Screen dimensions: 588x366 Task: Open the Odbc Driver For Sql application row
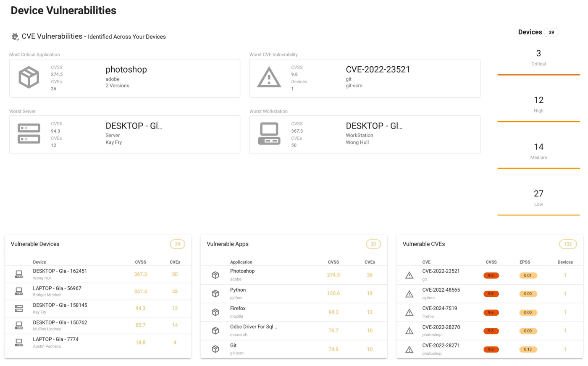(294, 330)
